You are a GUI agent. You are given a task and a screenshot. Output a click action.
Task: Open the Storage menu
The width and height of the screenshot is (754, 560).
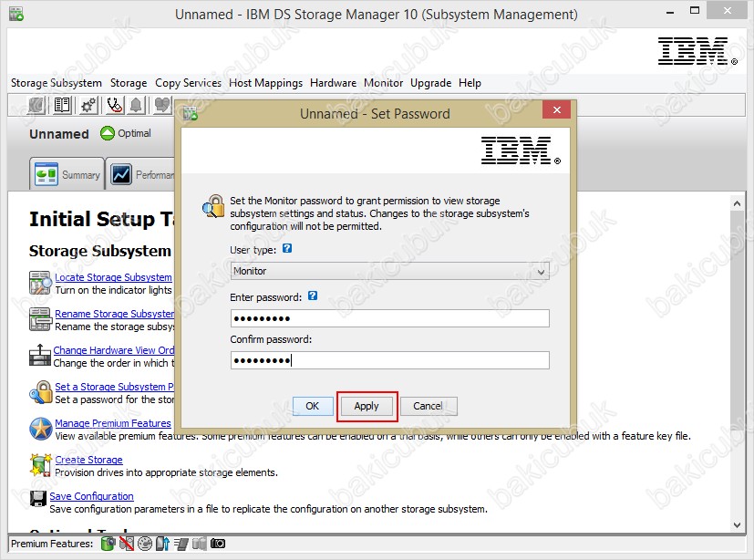[x=129, y=83]
